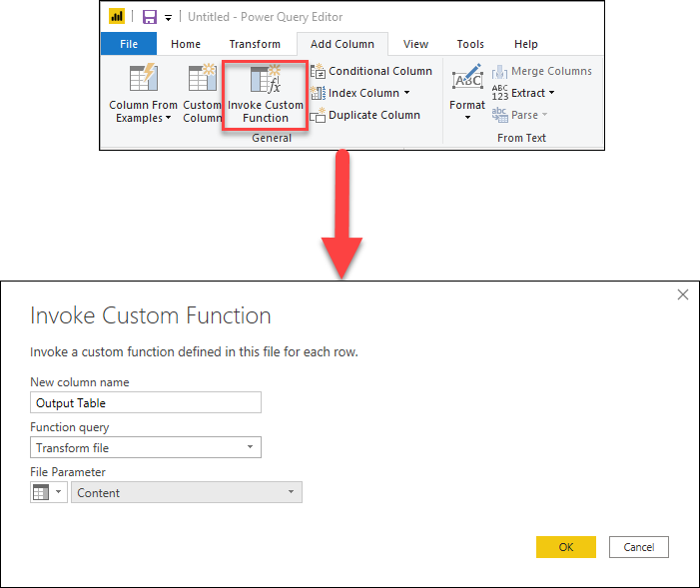
Task: Expand the File Parameter type selector arrow
Action: click(x=58, y=492)
